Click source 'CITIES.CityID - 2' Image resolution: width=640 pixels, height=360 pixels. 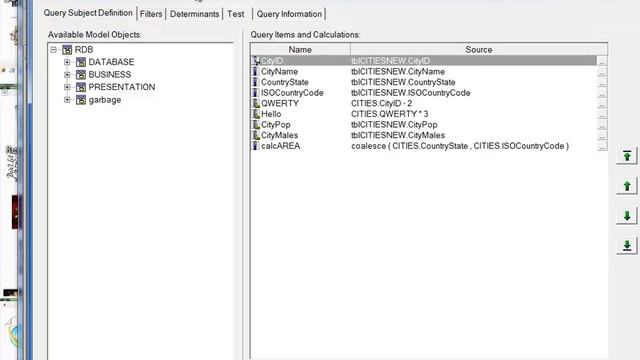coord(381,103)
